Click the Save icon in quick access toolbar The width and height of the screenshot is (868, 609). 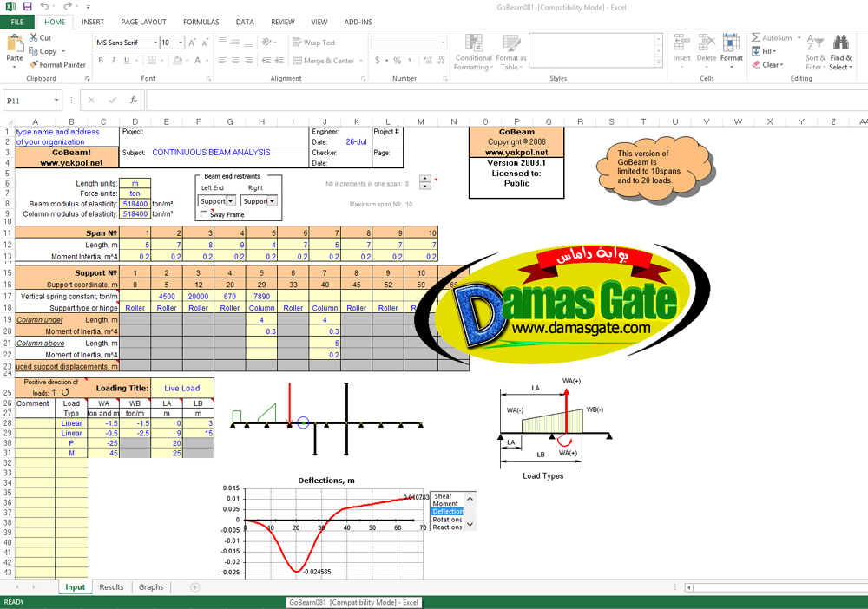27,7
